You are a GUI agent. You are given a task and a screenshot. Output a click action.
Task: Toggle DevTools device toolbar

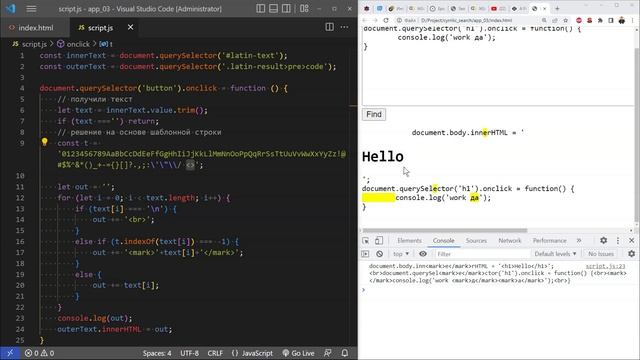379,241
